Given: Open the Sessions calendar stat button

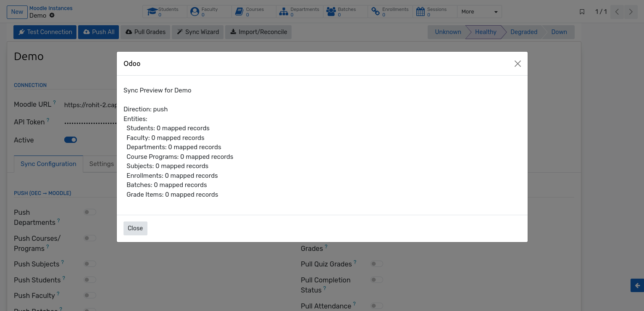Looking at the screenshot, I should click(x=435, y=12).
